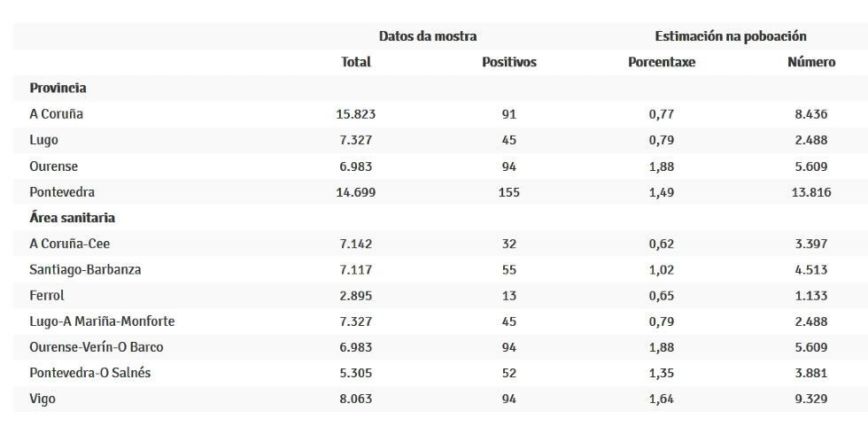Viewport: 868px width, 434px height.
Task: Click the "Pontevedra-O Salnés" row label
Action: tap(90, 373)
